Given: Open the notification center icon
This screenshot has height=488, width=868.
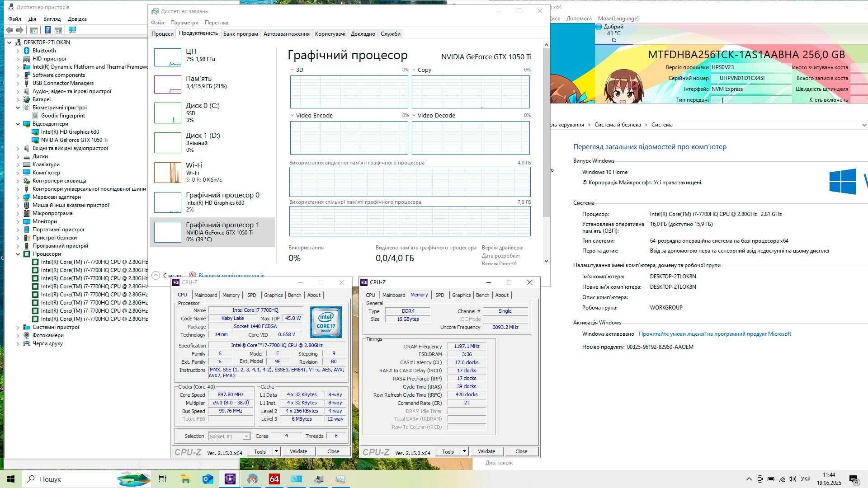Looking at the screenshot, I should pos(854,479).
